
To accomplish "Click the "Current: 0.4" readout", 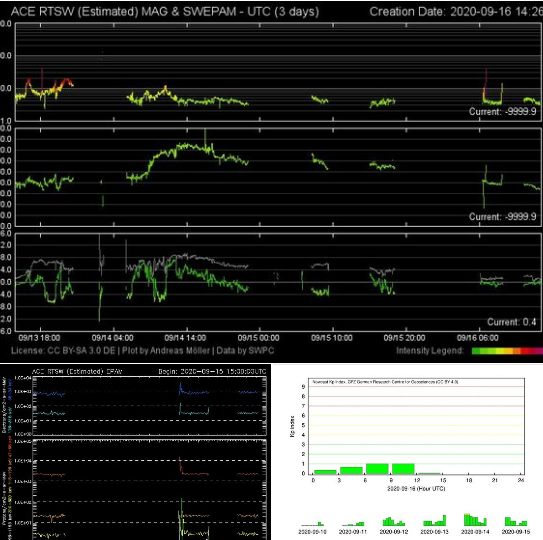I will [x=511, y=322].
